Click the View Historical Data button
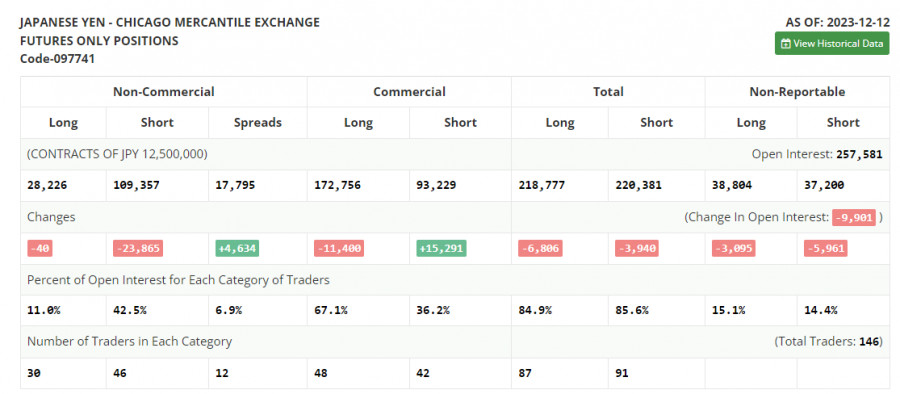Viewport: 900px width, 394px height. pyautogui.click(x=832, y=44)
